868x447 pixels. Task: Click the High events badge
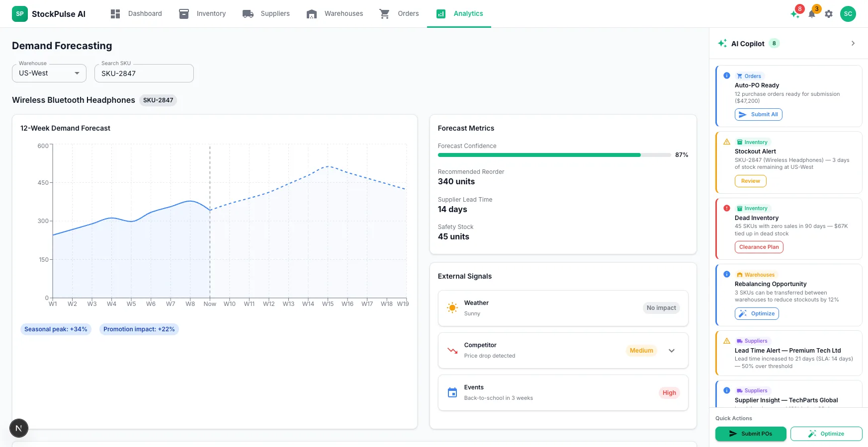pos(669,393)
